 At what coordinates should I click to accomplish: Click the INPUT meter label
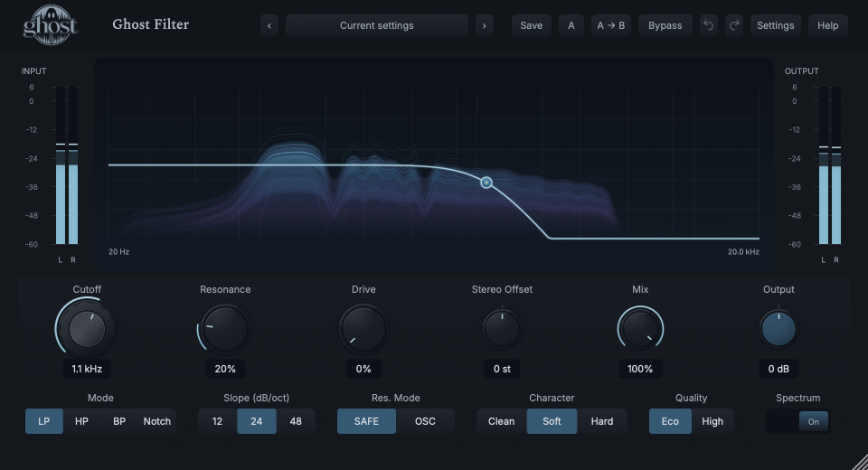click(x=33, y=70)
